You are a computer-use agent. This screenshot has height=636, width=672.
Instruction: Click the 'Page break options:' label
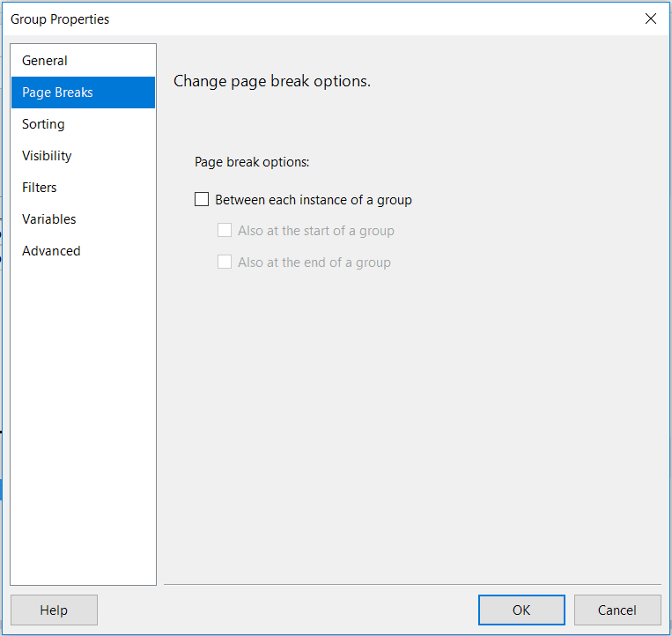[252, 162]
